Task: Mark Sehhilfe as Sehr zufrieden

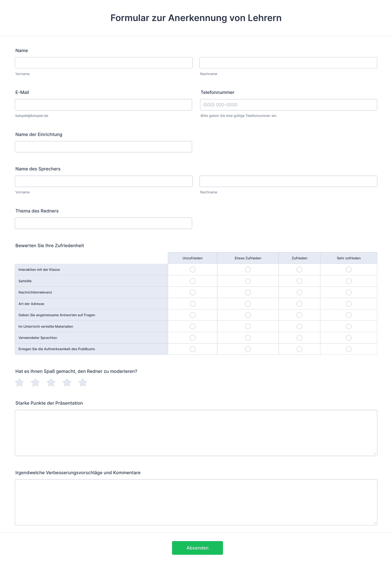Action: [348, 281]
